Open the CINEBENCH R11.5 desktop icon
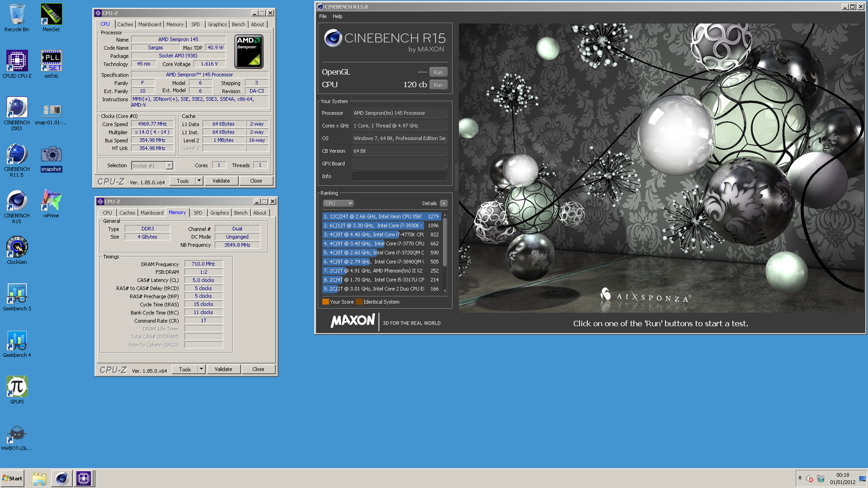The height and width of the screenshot is (488, 868). (17, 160)
